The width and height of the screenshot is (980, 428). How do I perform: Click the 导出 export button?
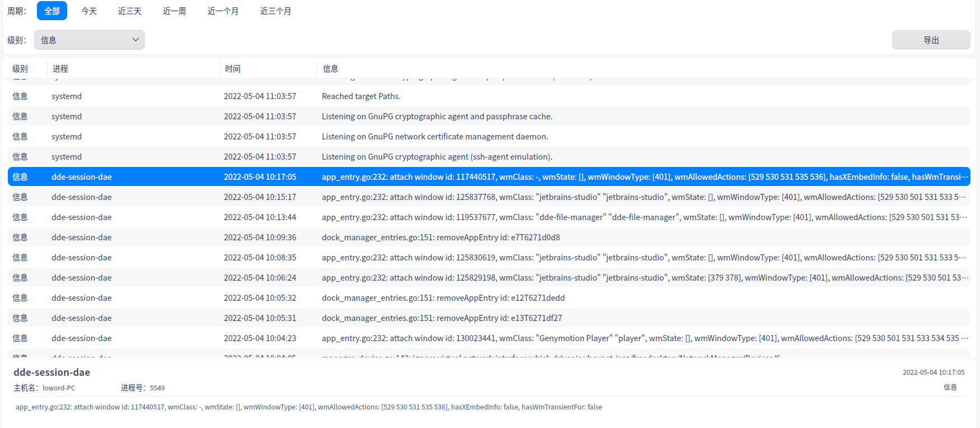pos(931,40)
